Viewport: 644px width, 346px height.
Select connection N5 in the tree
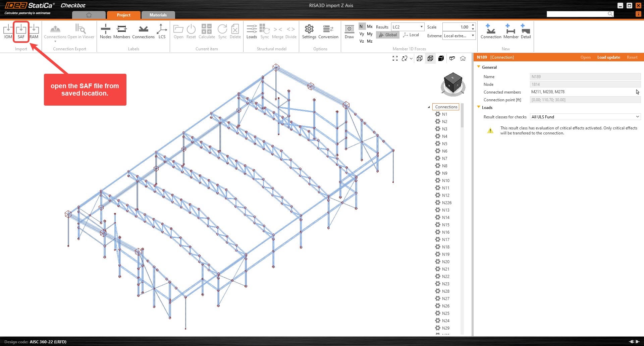[445, 143]
